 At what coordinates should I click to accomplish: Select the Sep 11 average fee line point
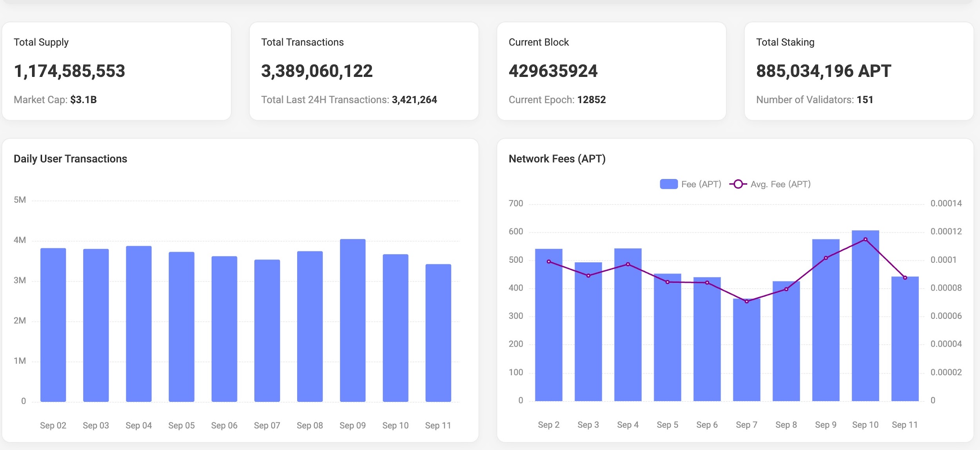click(x=905, y=278)
